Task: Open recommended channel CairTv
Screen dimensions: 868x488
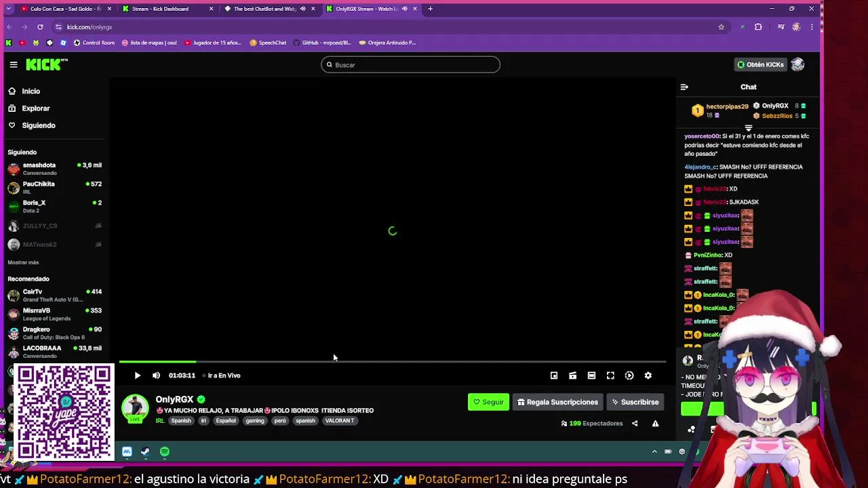Action: coord(54,296)
